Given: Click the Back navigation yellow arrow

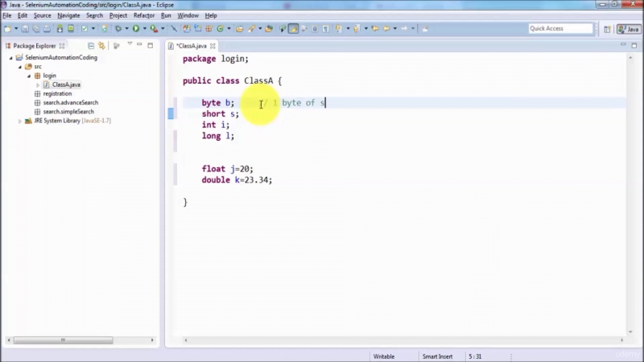Looking at the screenshot, I should [x=386, y=29].
